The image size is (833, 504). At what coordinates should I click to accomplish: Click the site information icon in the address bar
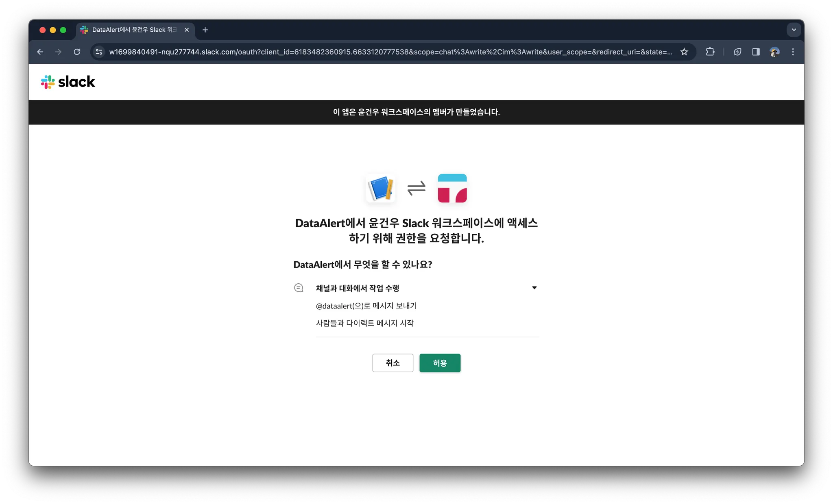(99, 52)
